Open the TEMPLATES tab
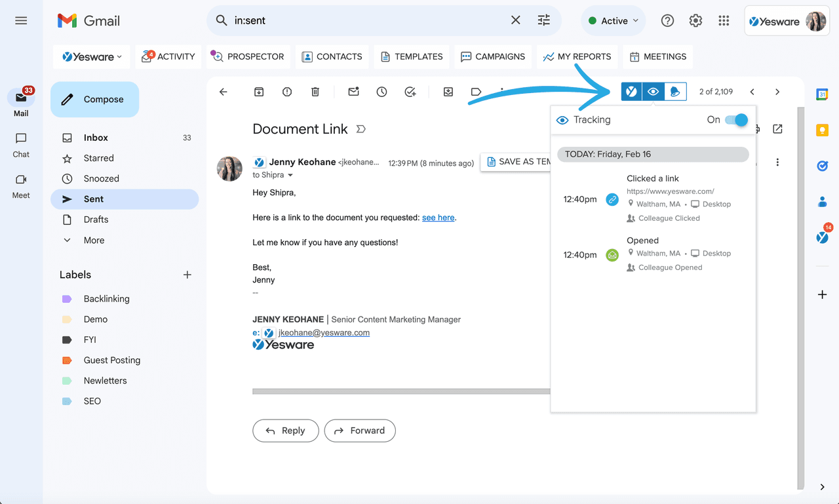The image size is (839, 504). click(412, 57)
